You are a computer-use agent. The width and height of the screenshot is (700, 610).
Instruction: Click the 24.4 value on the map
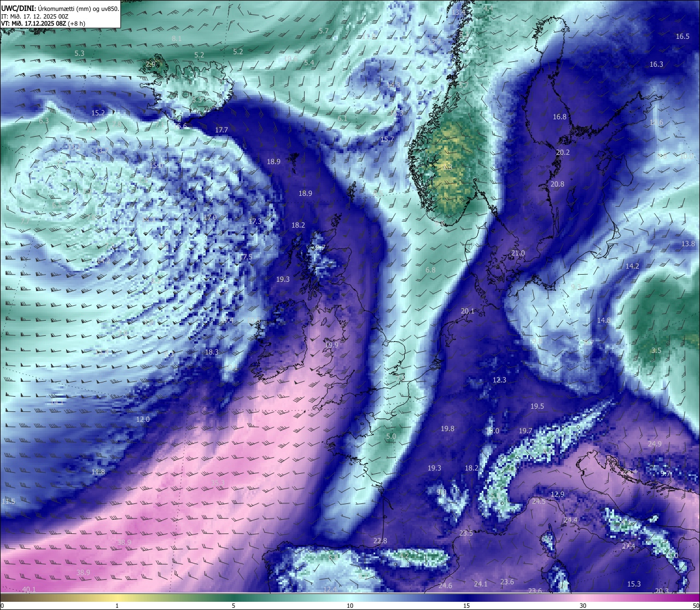[570, 520]
